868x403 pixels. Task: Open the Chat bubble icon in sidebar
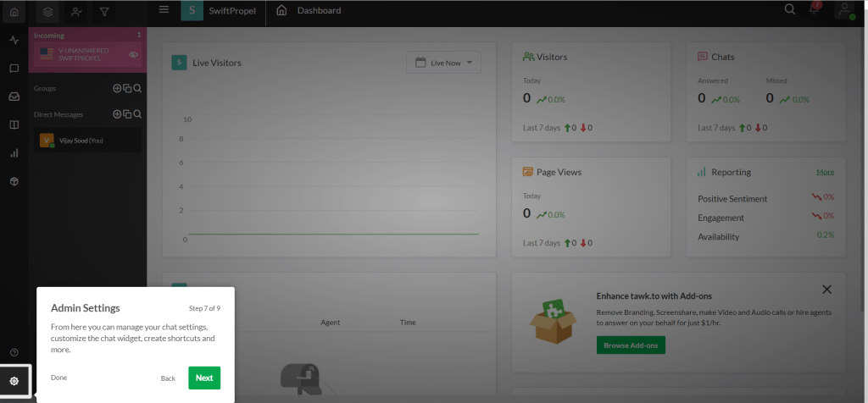pyautogui.click(x=14, y=69)
